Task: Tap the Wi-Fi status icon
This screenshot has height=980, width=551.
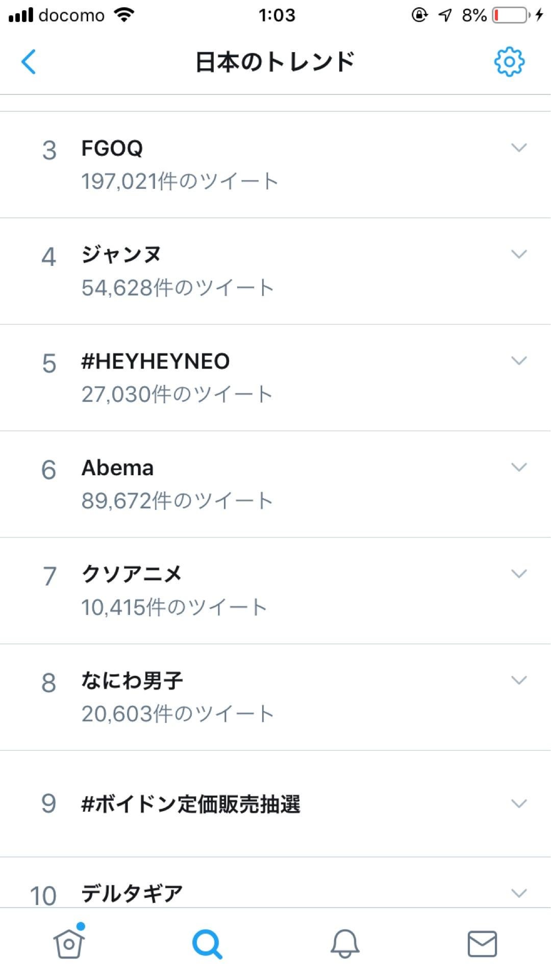Action: pyautogui.click(x=124, y=15)
